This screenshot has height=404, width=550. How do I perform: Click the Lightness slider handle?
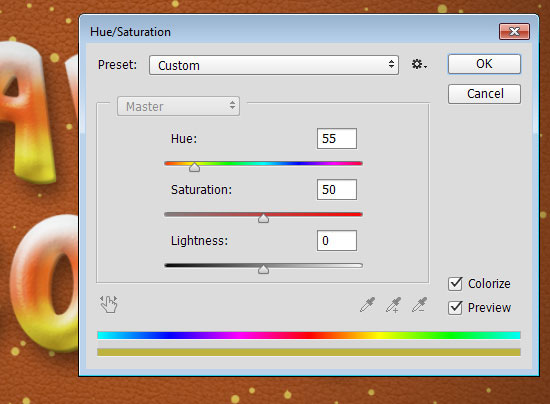pyautogui.click(x=263, y=269)
